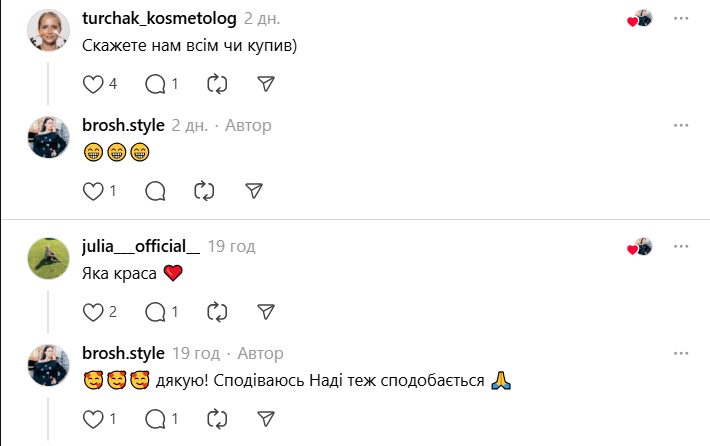Like julia___official__'s comment
The height and width of the screenshot is (446, 710).
click(x=93, y=312)
